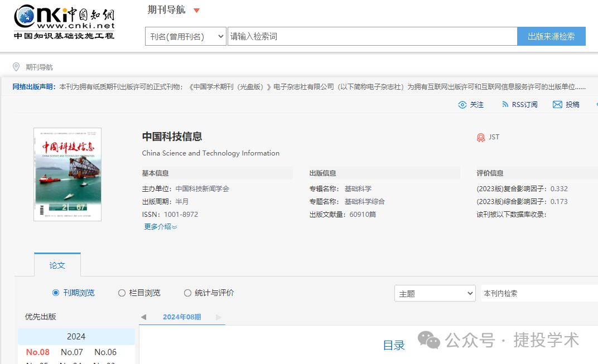Click into the 请输入检索词 search box

coord(372,37)
